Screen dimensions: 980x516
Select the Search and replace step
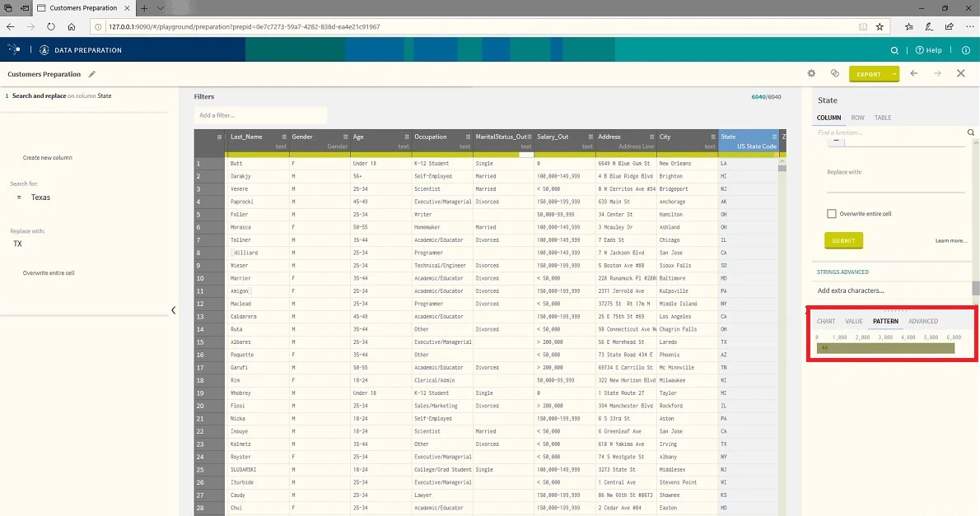(x=61, y=96)
